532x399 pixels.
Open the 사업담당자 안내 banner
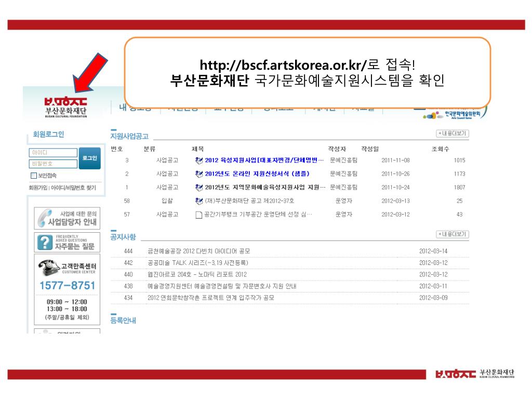coord(67,218)
